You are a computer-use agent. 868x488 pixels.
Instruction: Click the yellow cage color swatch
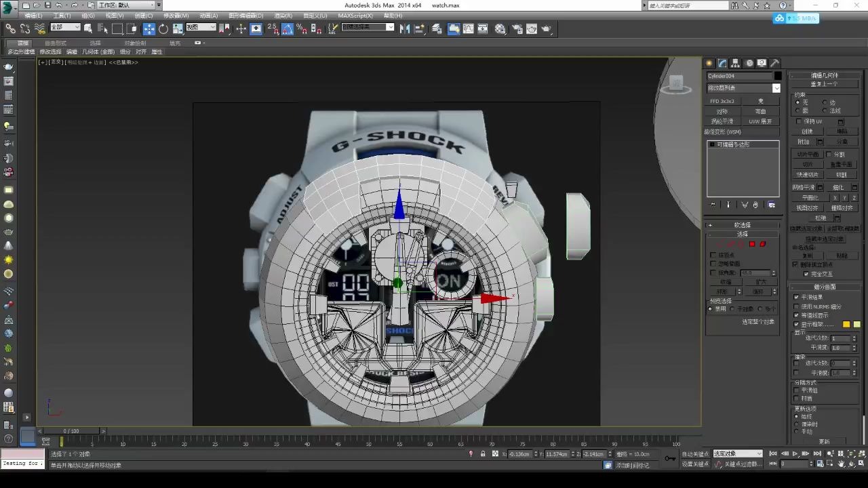(846, 325)
